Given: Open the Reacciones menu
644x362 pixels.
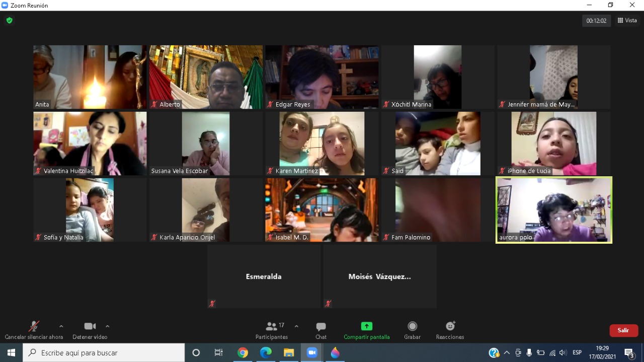Looking at the screenshot, I should (450, 330).
